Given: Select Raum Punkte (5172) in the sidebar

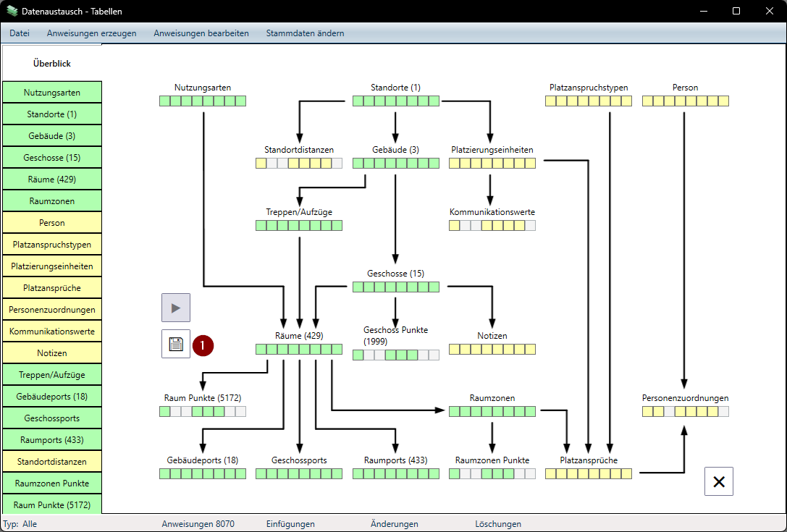Looking at the screenshot, I should tap(51, 504).
